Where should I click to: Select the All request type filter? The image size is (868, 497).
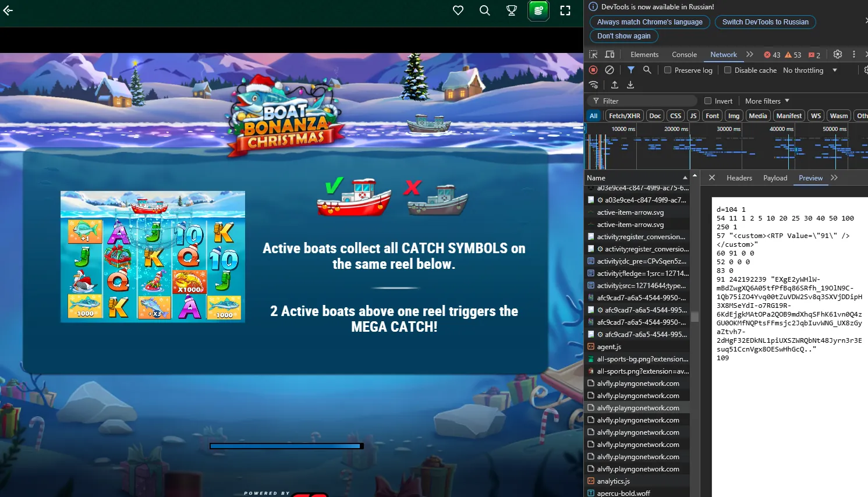click(593, 116)
